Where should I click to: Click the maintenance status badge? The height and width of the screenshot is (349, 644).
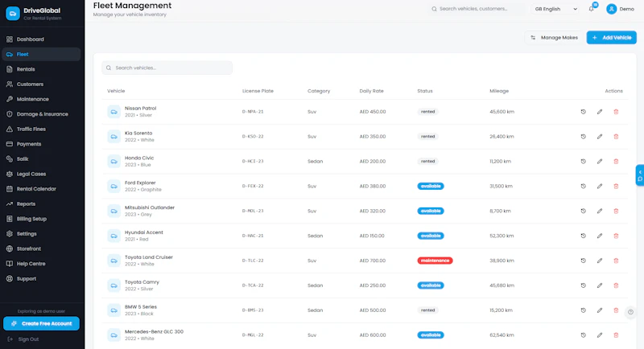pos(435,261)
